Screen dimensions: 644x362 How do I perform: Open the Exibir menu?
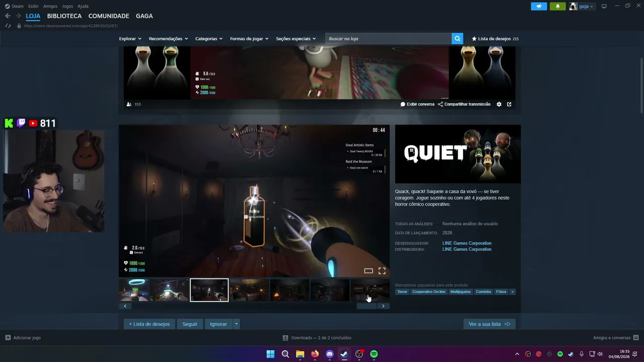pyautogui.click(x=33, y=6)
